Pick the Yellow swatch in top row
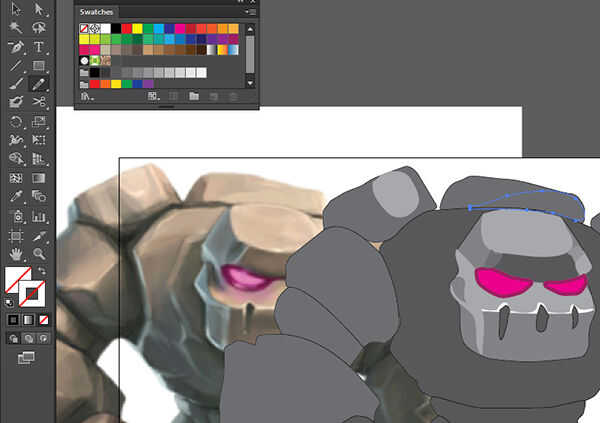Image resolution: width=600 pixels, height=423 pixels. pyautogui.click(x=137, y=28)
